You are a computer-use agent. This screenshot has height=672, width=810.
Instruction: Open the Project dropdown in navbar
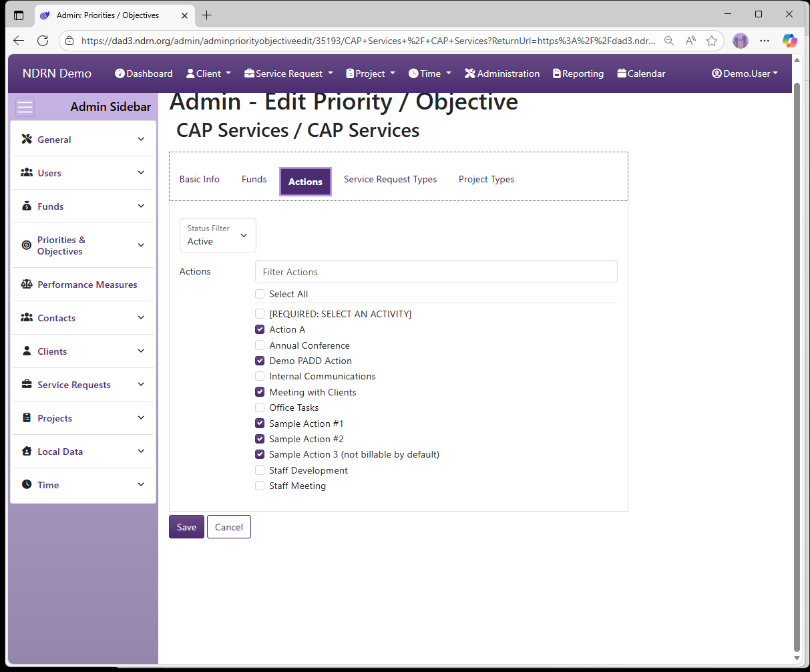coord(371,73)
